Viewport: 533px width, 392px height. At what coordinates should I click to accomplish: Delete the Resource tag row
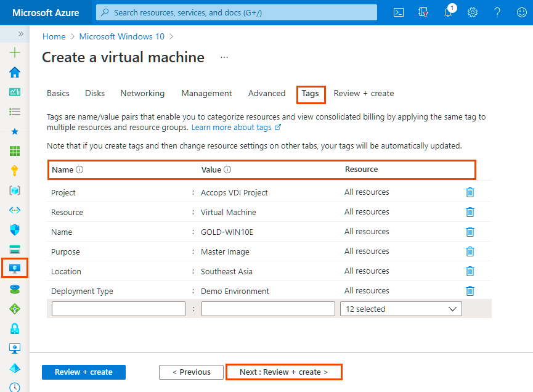pyautogui.click(x=470, y=212)
